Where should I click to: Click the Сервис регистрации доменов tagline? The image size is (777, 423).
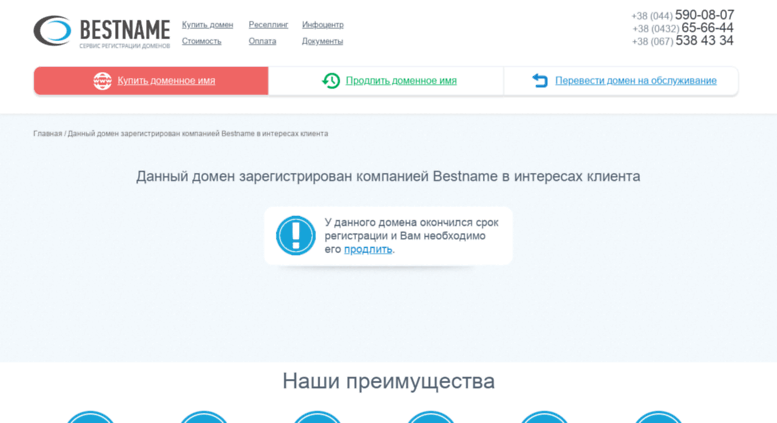[124, 46]
